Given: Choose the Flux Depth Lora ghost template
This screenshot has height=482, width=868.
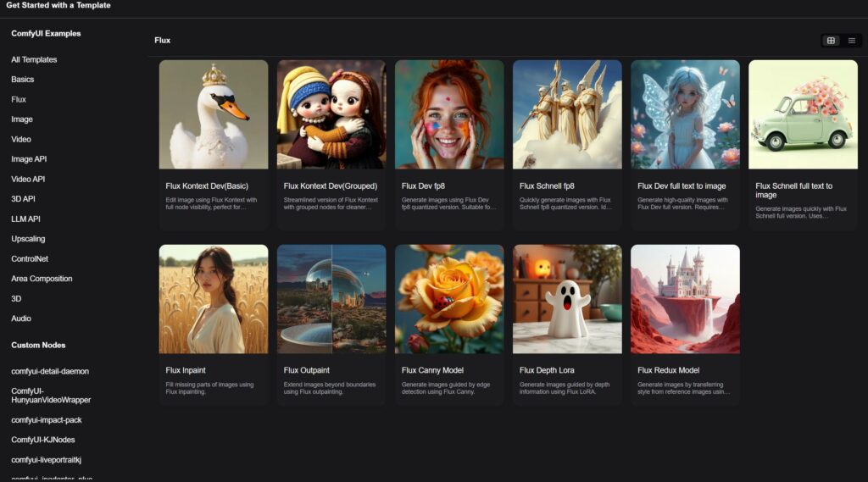Looking at the screenshot, I should point(567,299).
